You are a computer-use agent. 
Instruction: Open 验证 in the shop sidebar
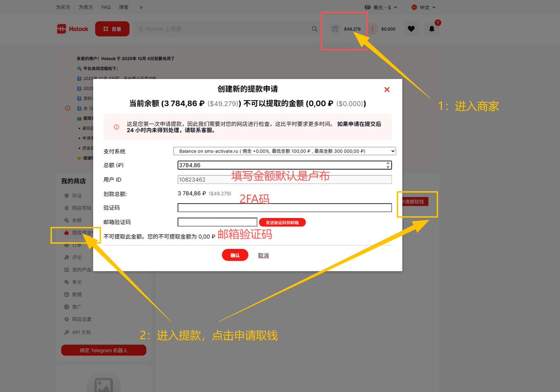[77, 196]
